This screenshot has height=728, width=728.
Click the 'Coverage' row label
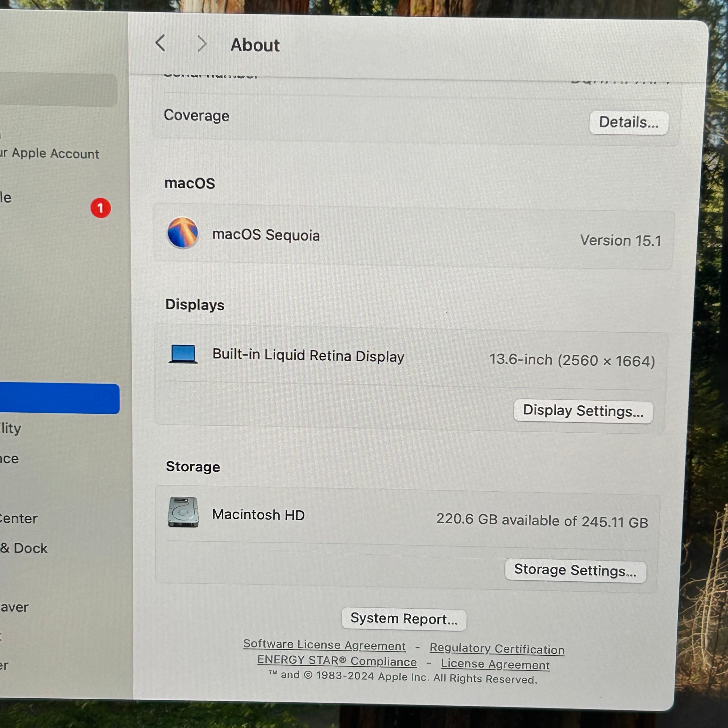pos(196,116)
